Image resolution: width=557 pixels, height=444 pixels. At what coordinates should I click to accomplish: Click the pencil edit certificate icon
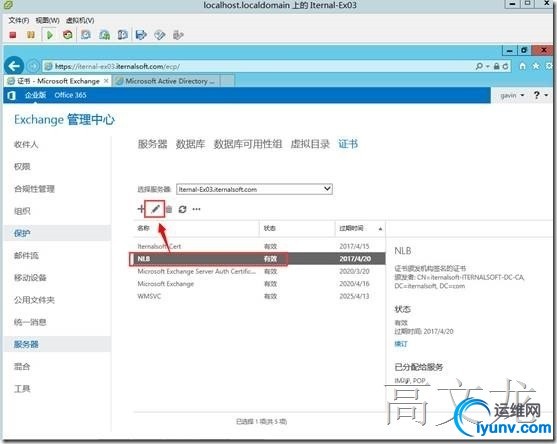tap(155, 209)
